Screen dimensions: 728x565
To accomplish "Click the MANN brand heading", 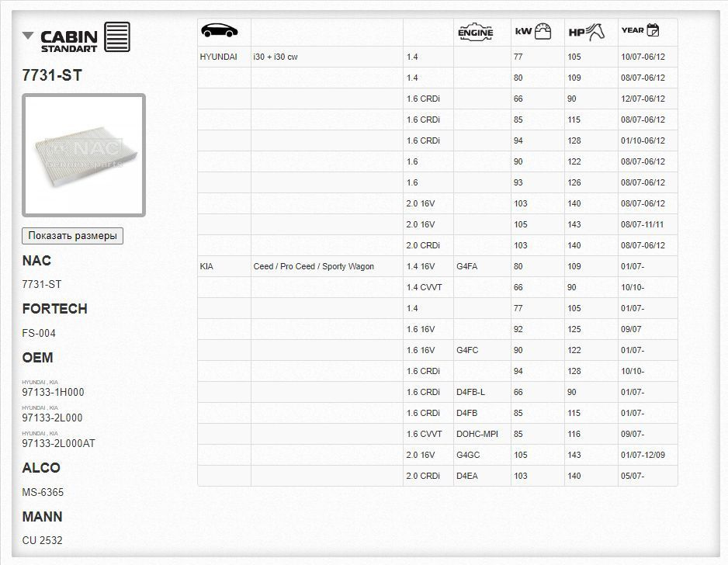I will (x=42, y=516).
